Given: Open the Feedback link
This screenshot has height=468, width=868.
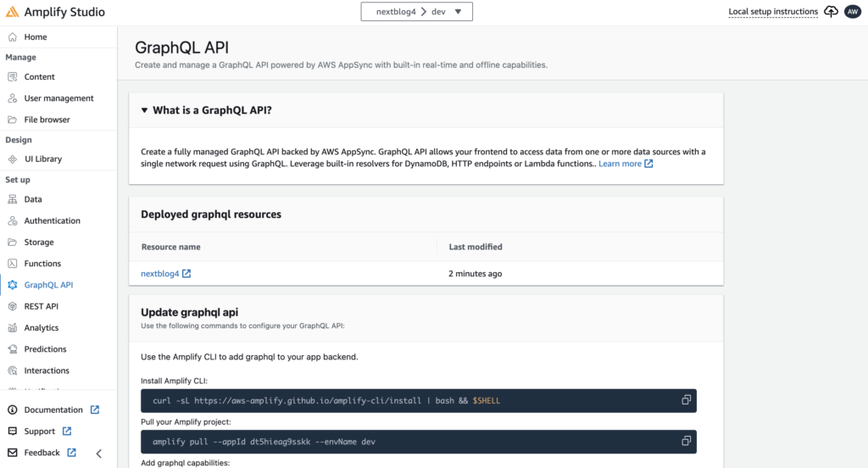Looking at the screenshot, I should point(42,453).
